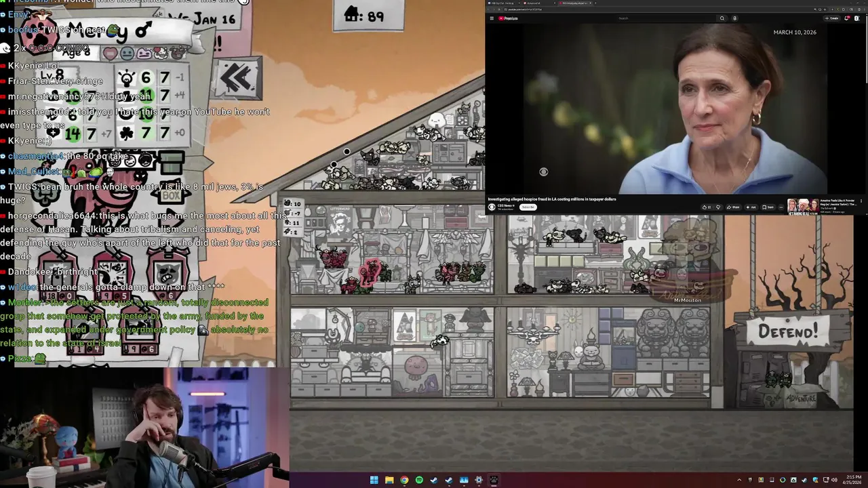Save the video to a playlist
This screenshot has height=488, width=868.
point(768,207)
